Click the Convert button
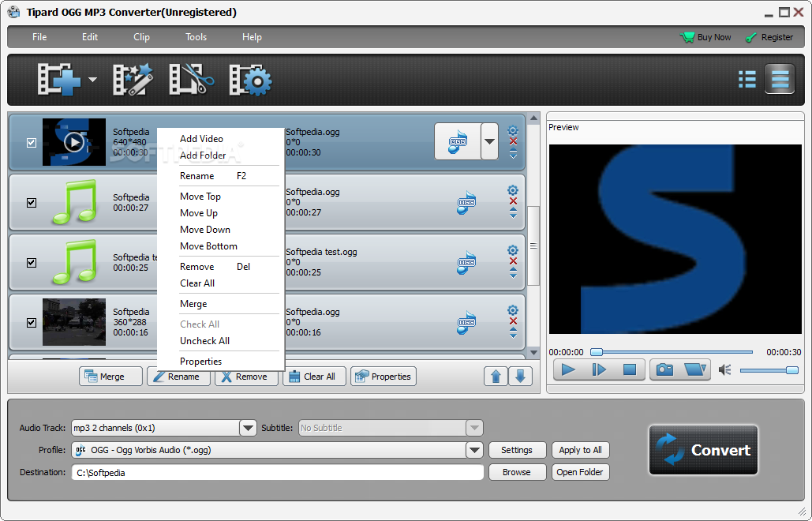Viewport: 812px width, 521px height. (703, 450)
